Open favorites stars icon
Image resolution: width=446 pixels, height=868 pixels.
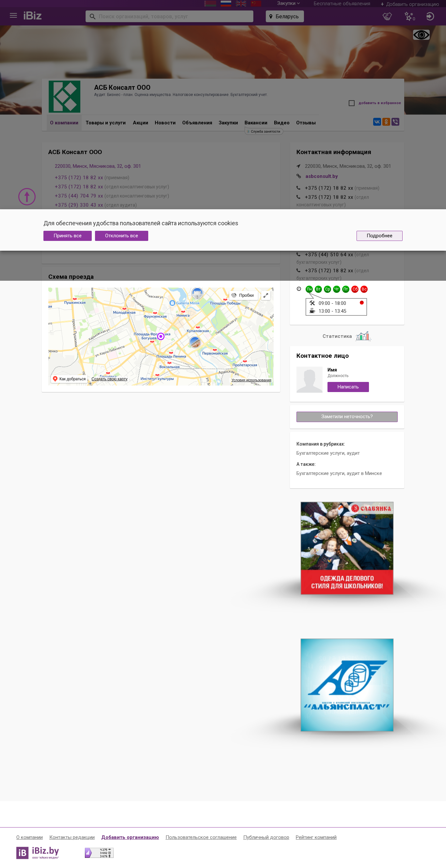tap(409, 16)
